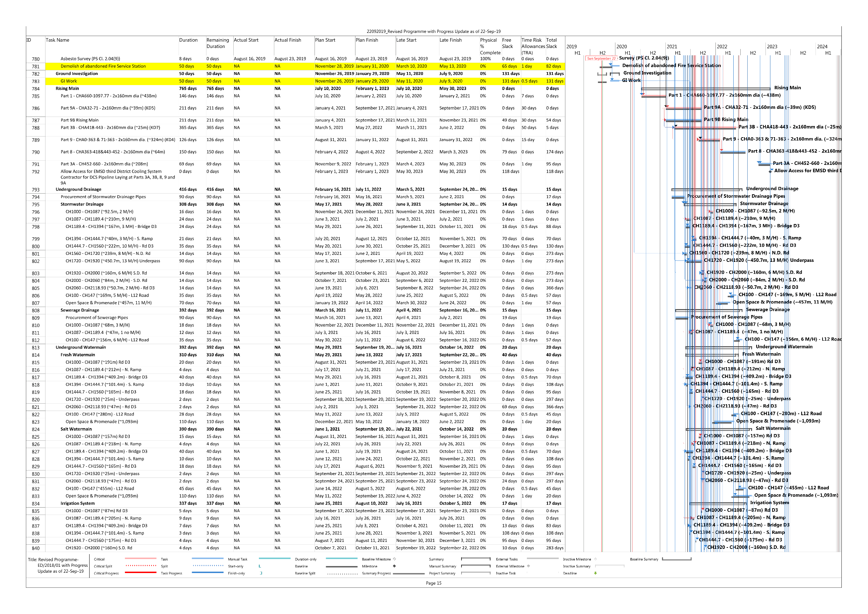
Task: Select the 2019 year label in timescale
Action: (x=572, y=47)
